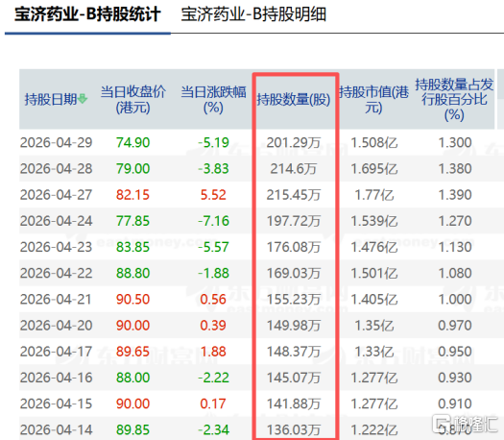Screen dimensions: 504x440
Task: Click the change value -3.83
Action: tap(213, 168)
